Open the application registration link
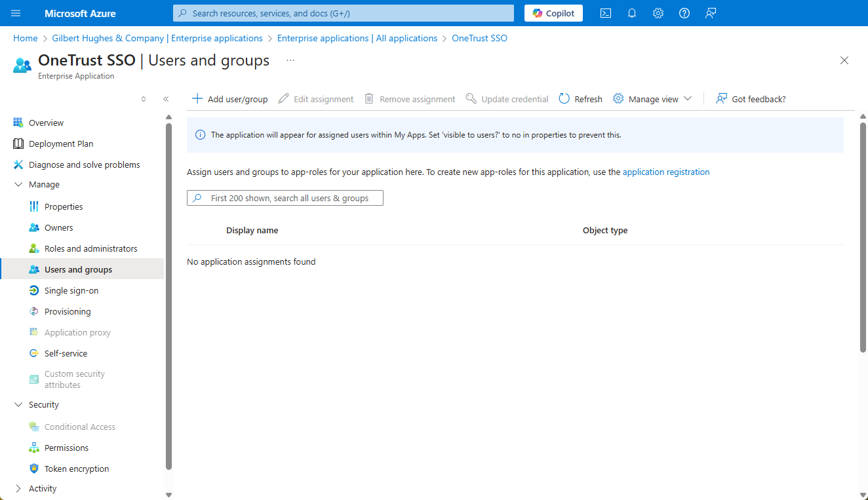Screen dimensions: 868x500 [x=666, y=172]
